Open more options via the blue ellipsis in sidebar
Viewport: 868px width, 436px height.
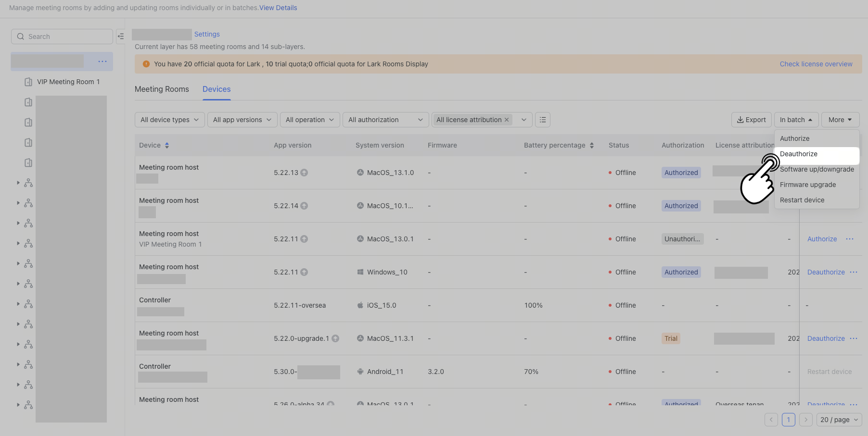click(102, 62)
